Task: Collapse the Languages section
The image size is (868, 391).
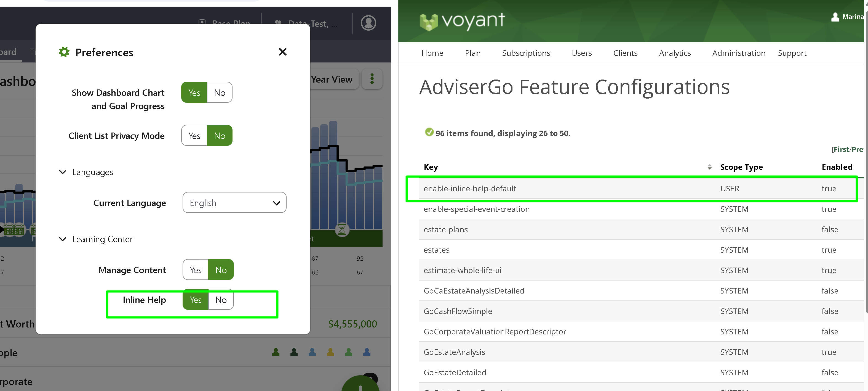Action: click(63, 172)
